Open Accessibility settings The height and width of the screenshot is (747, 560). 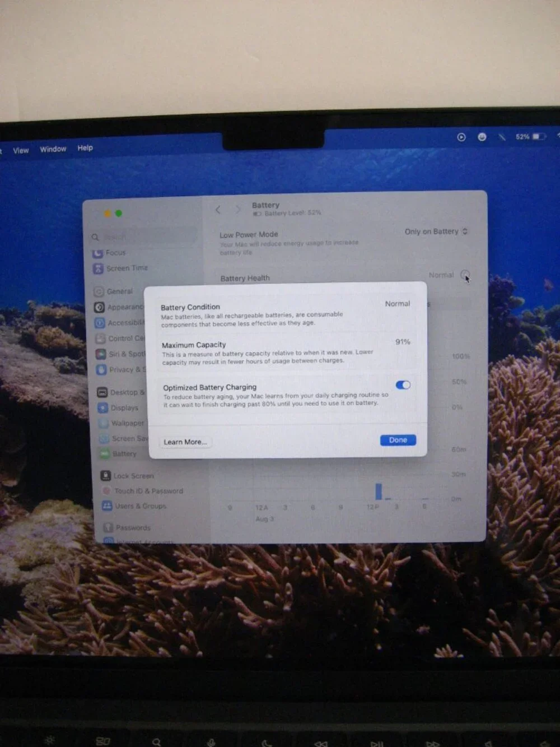pyautogui.click(x=119, y=323)
